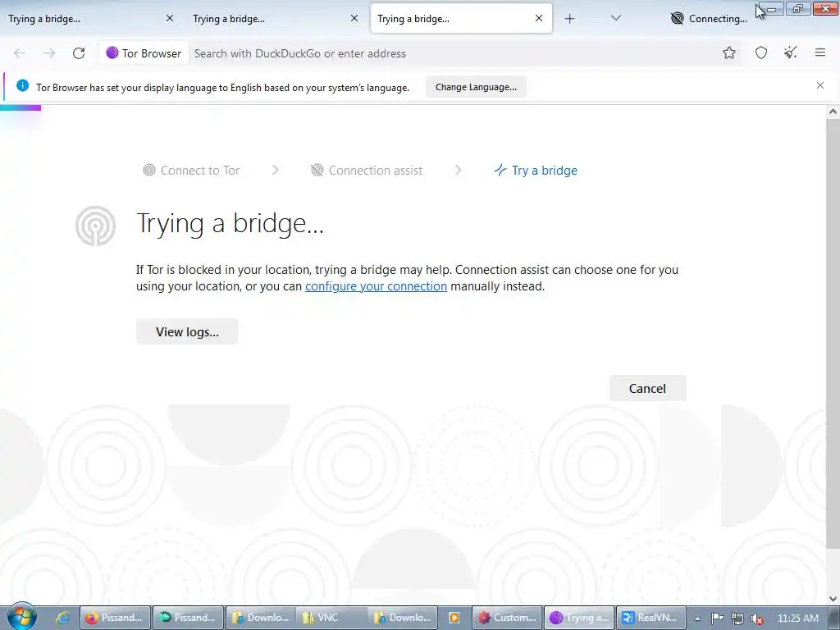
Task: Close the first Trying a bridge tab
Action: (170, 18)
